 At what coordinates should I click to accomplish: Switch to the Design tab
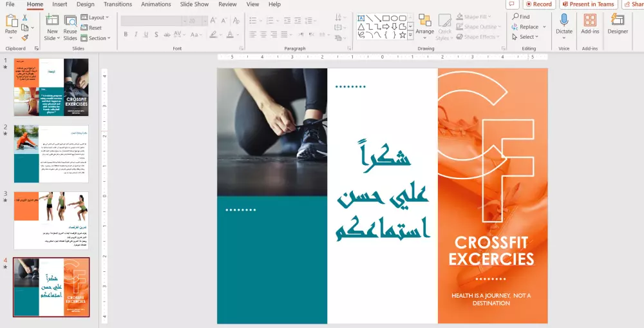pos(86,4)
